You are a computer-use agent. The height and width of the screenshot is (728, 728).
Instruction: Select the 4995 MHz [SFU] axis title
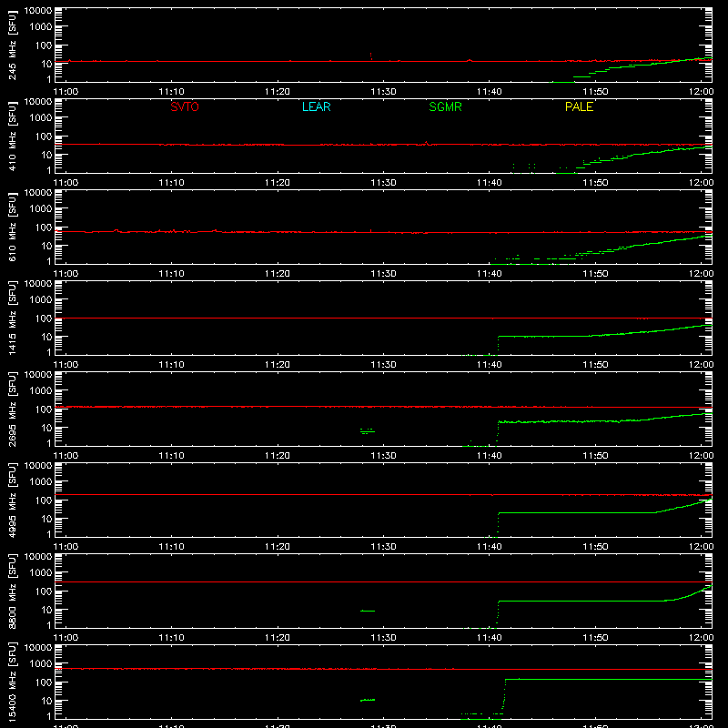point(13,500)
